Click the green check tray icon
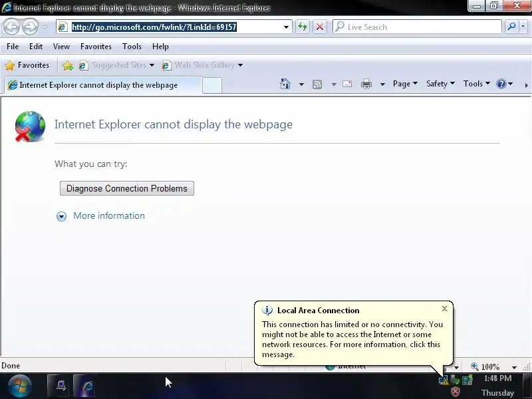 click(456, 380)
